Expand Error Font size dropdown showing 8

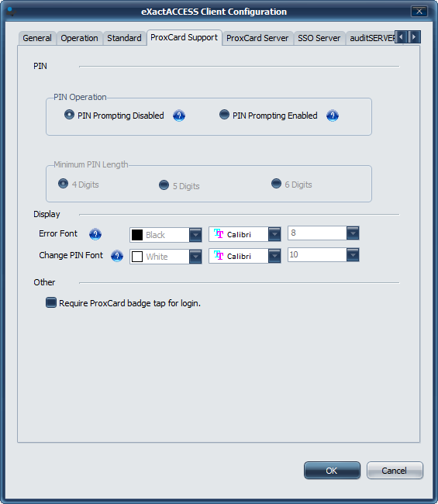click(353, 233)
